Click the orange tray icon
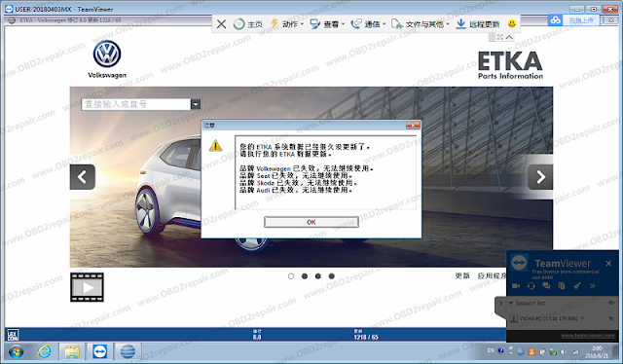 click(x=531, y=351)
